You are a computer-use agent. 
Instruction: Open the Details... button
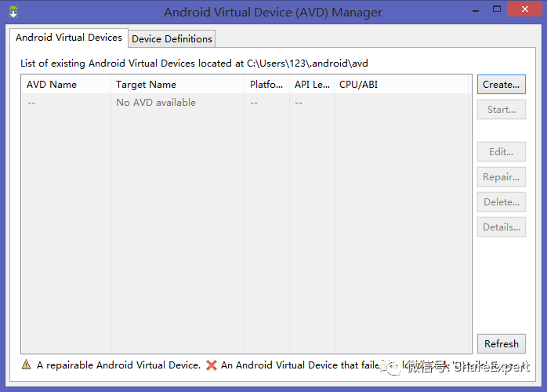point(502,227)
